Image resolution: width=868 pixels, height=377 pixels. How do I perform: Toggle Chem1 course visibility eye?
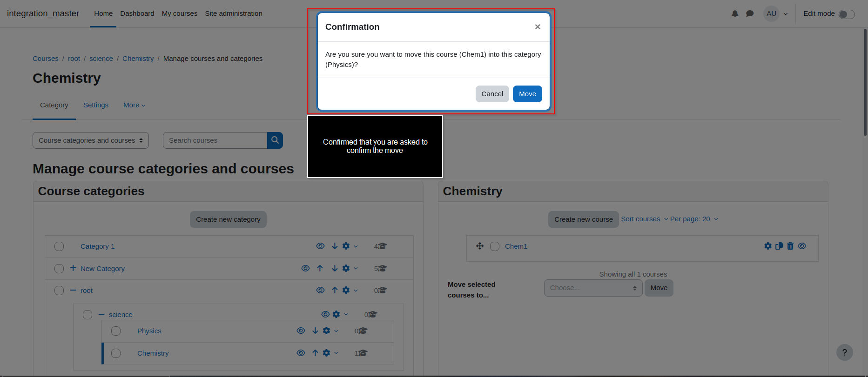[802, 246]
